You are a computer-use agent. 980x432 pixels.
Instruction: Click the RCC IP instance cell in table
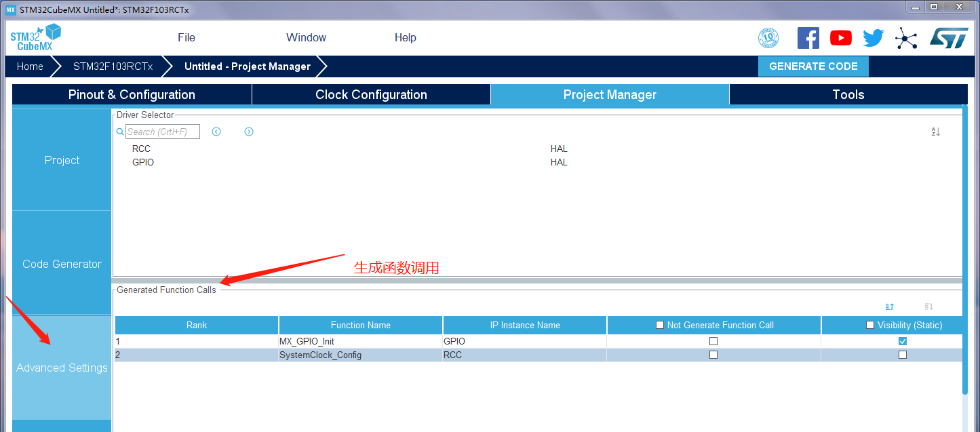click(524, 355)
